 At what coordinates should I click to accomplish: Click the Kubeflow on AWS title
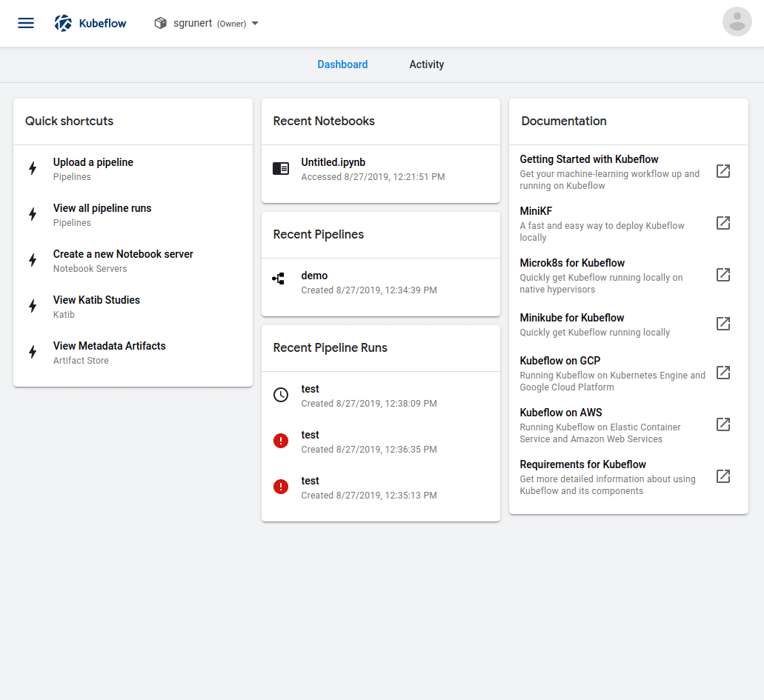click(x=561, y=413)
